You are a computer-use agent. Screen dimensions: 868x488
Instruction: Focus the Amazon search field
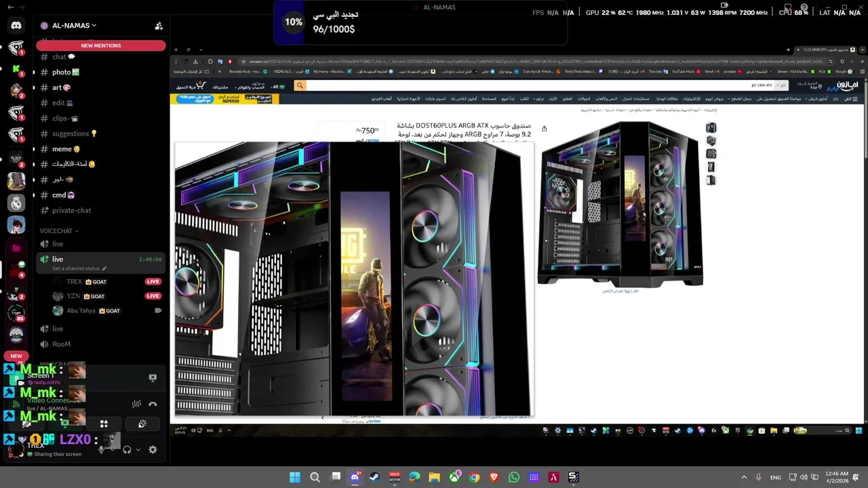(539, 85)
